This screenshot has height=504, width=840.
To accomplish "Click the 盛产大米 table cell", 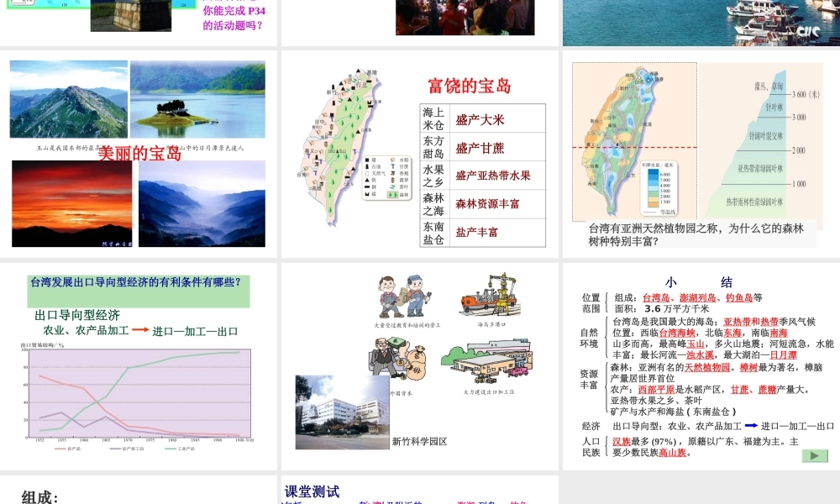I will 497,118.
